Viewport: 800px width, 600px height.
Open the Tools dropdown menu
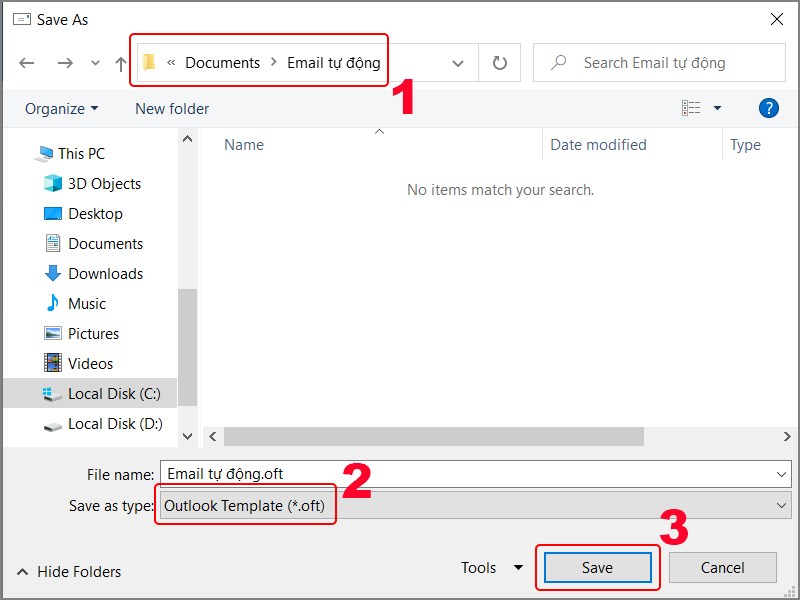(x=492, y=568)
